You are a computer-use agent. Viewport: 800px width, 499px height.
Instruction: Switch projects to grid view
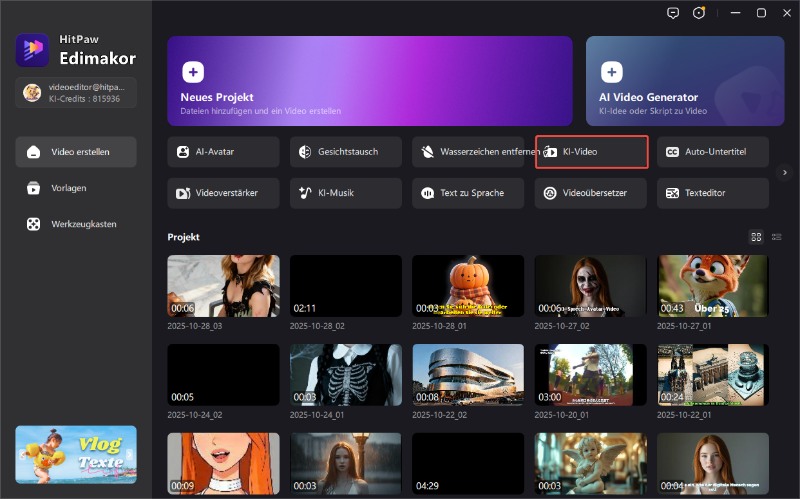pyautogui.click(x=756, y=237)
